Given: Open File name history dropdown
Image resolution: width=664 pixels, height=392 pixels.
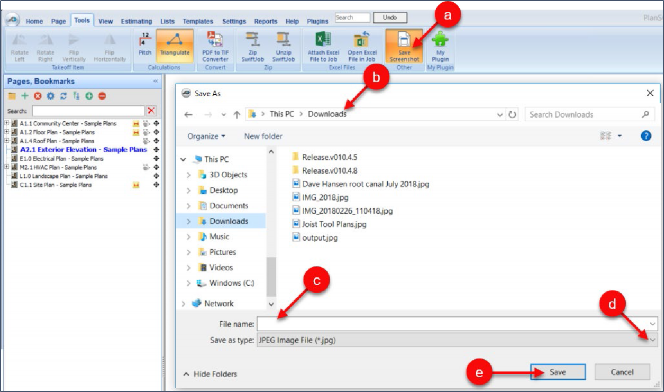Looking at the screenshot, I should click(x=652, y=324).
